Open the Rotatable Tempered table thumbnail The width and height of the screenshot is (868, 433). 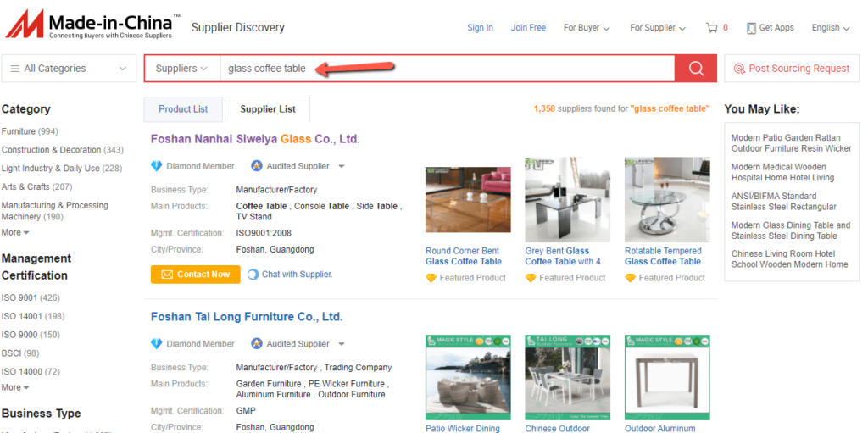(x=668, y=199)
